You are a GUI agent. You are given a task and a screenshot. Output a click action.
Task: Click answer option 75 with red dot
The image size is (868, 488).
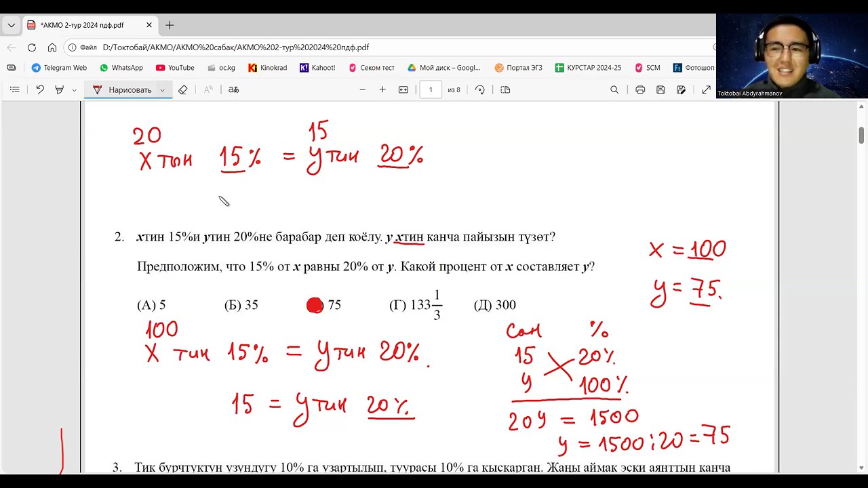click(x=324, y=305)
